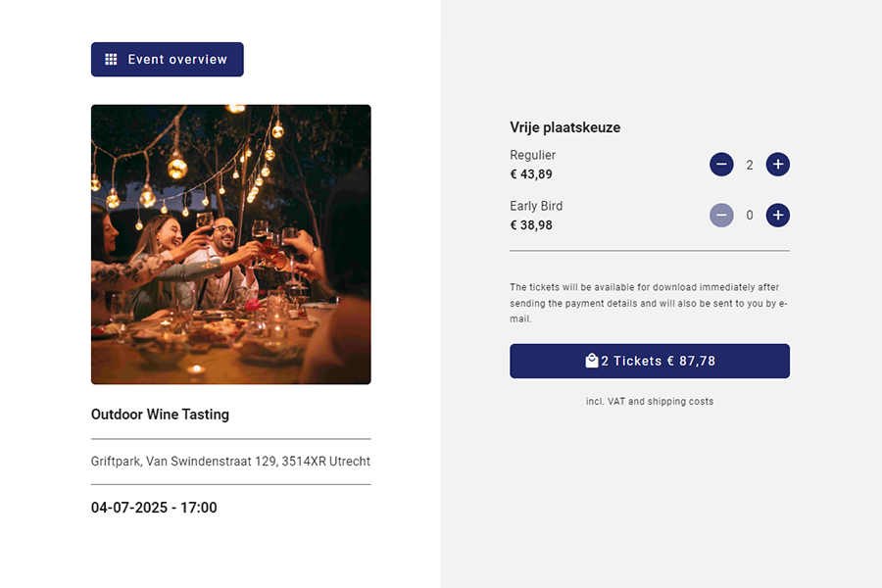Increase Regulier ticket quantity with plus
Viewport: 882px width, 588px height.
click(x=778, y=165)
